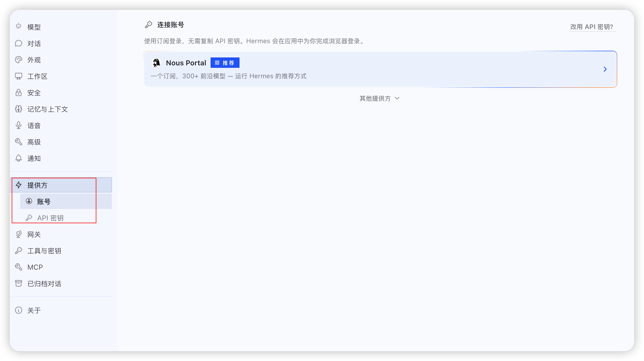
Task: Click the '一个订阅, 300+ 前沿模型' description text
Action: tap(229, 76)
